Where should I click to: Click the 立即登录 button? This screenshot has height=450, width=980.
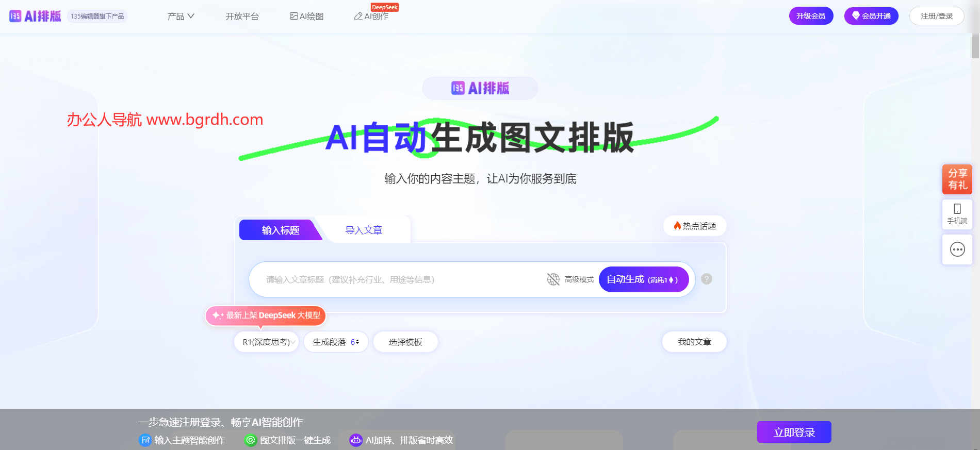[x=794, y=432]
